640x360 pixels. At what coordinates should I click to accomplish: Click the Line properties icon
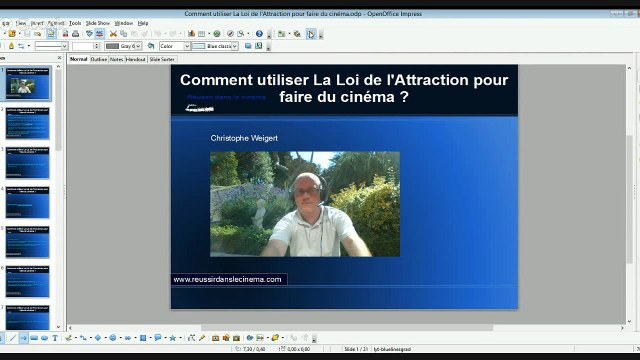pyautogui.click(x=11, y=46)
